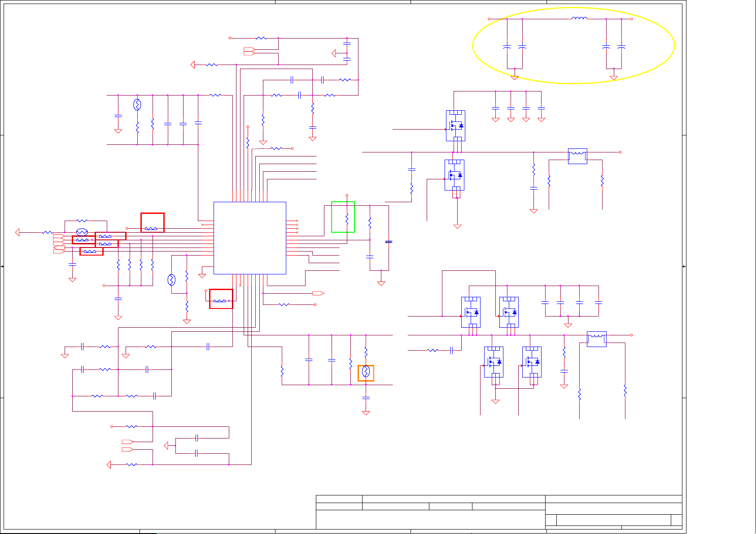Image resolution: width=756 pixels, height=534 pixels.
Task: Click the red arrow port at the far left edge
Action: click(x=17, y=232)
